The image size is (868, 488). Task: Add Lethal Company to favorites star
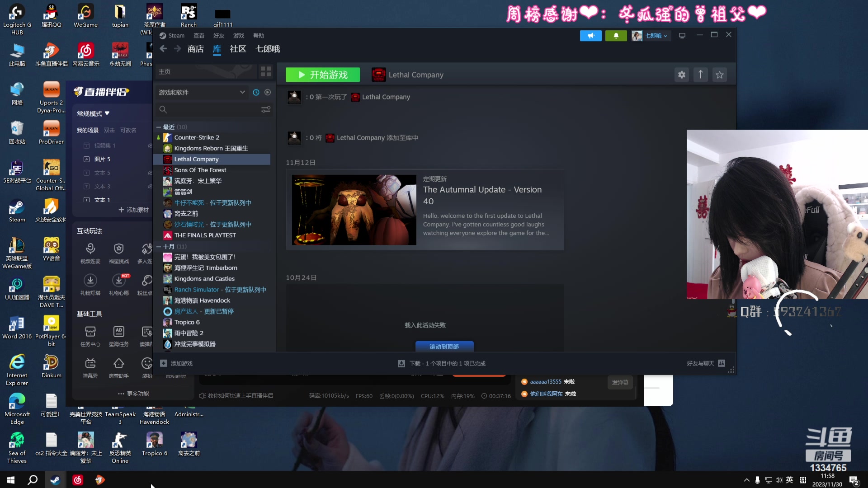[720, 75]
